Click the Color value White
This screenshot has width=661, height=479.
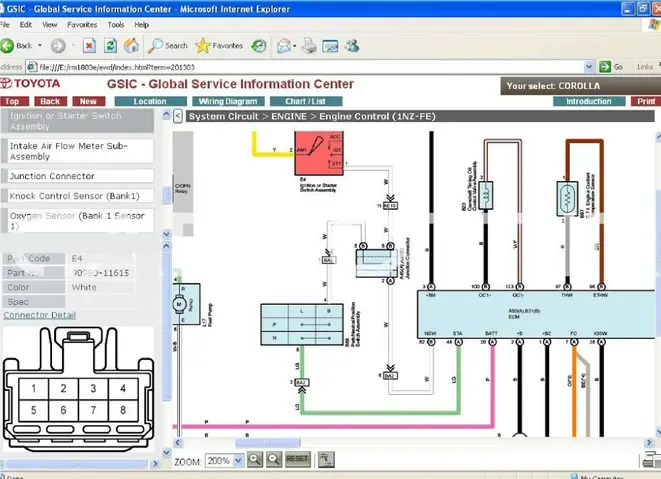pos(84,287)
